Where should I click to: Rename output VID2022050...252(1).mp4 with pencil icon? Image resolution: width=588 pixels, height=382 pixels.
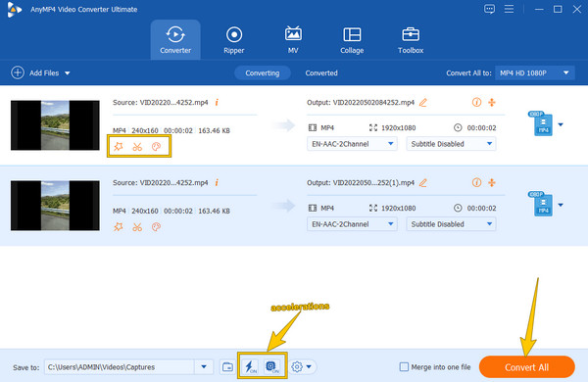pos(423,182)
